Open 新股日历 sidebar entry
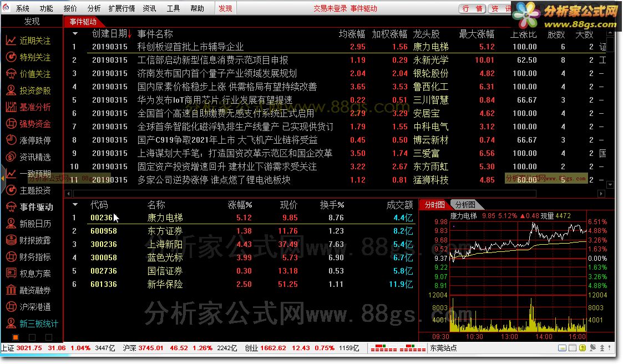This screenshot has width=623, height=364. [x=28, y=224]
